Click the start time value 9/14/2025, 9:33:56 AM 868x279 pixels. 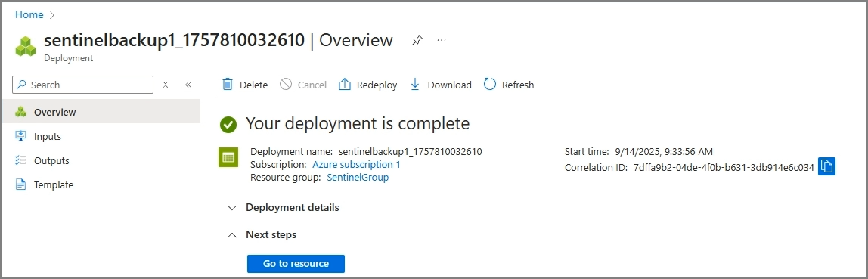click(x=664, y=151)
